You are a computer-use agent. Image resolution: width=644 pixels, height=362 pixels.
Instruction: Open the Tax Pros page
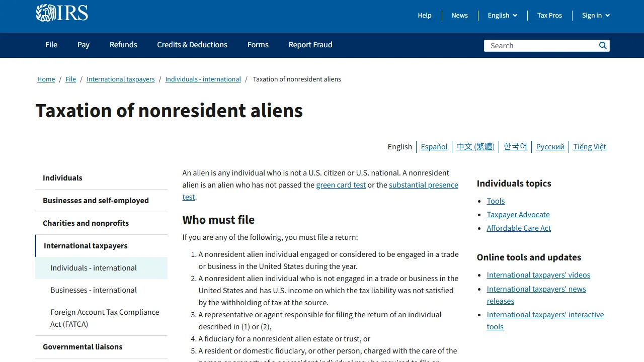(549, 16)
